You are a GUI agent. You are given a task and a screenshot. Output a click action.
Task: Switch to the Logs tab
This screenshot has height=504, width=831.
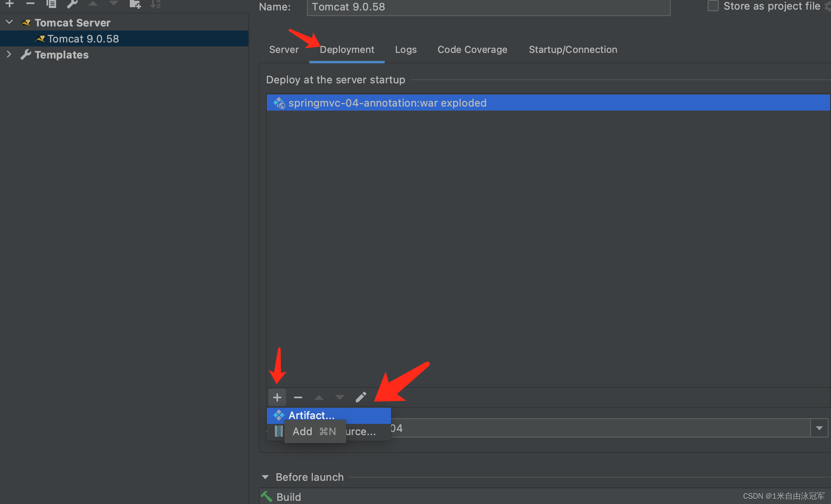pos(406,50)
